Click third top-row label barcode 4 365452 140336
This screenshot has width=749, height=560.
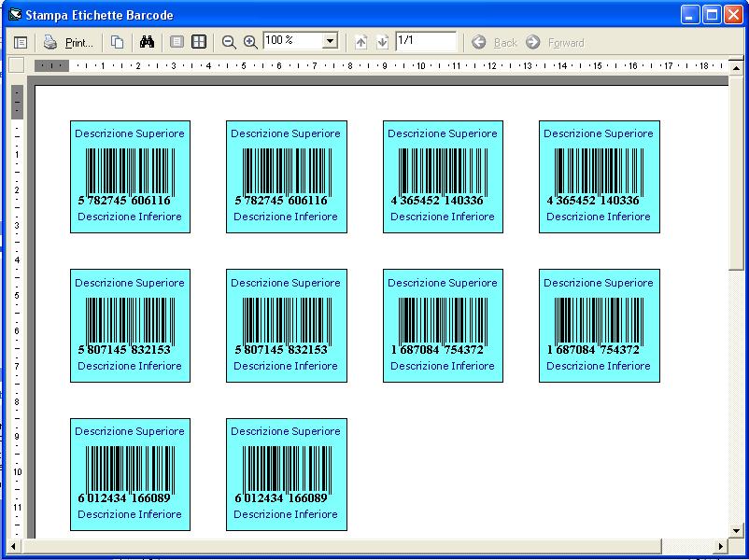pyautogui.click(x=443, y=176)
